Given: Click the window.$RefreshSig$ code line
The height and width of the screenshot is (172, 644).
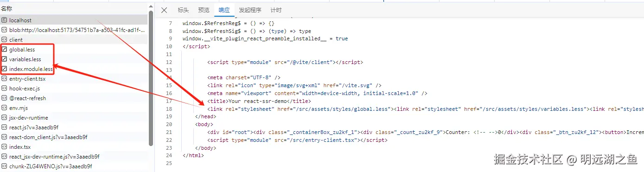Looking at the screenshot, I should pyautogui.click(x=247, y=31).
